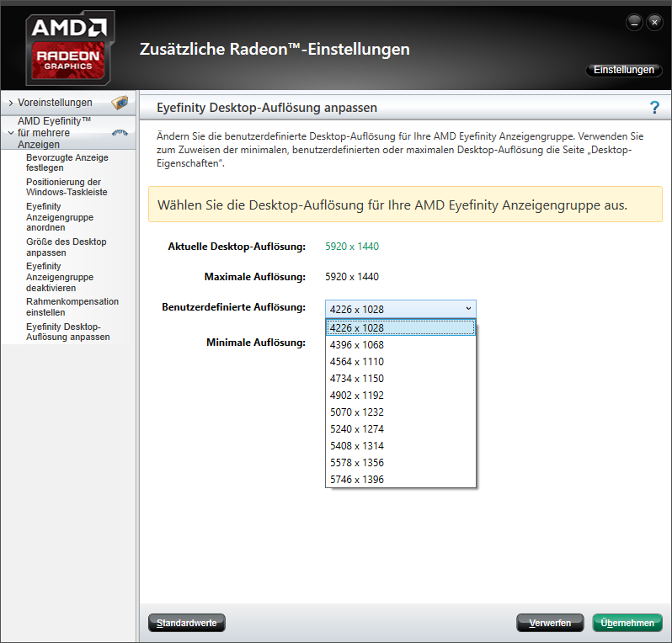The width and height of the screenshot is (672, 643).
Task: Select Eyefinity Anzeigengruppe deaktivieren
Action: [x=60, y=277]
